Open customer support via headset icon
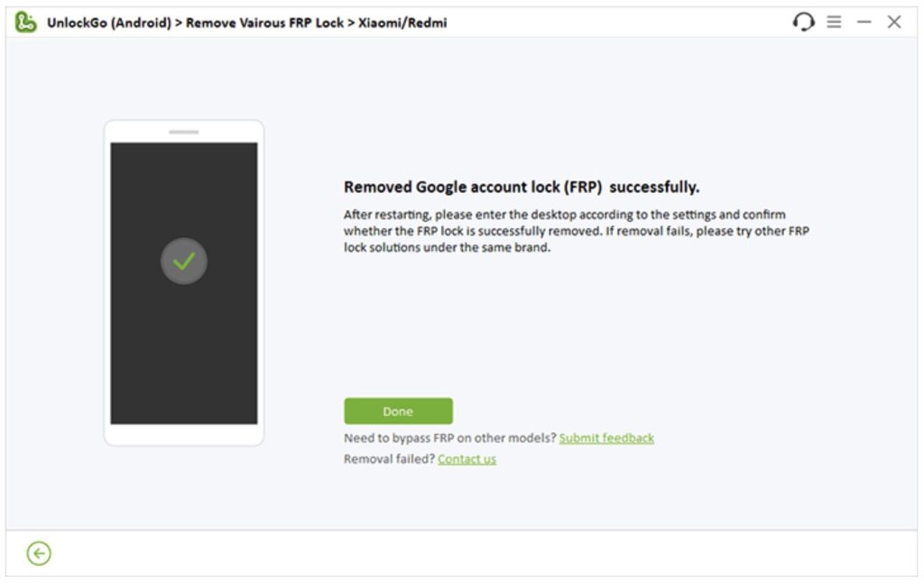 click(x=803, y=22)
